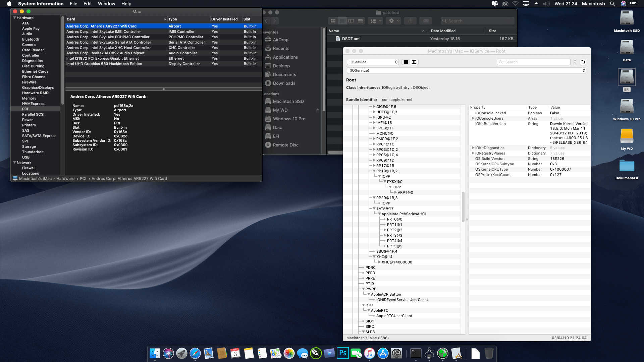
Task: Open Photoshop from the Dock
Action: point(343,353)
